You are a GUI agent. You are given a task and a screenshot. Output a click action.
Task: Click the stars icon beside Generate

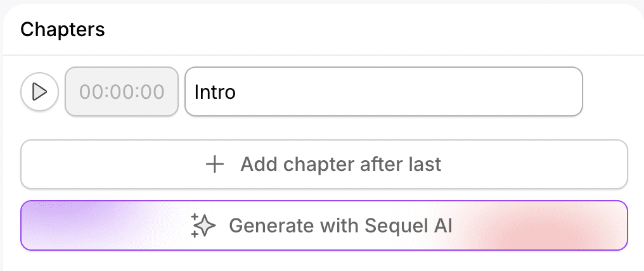pyautogui.click(x=203, y=225)
